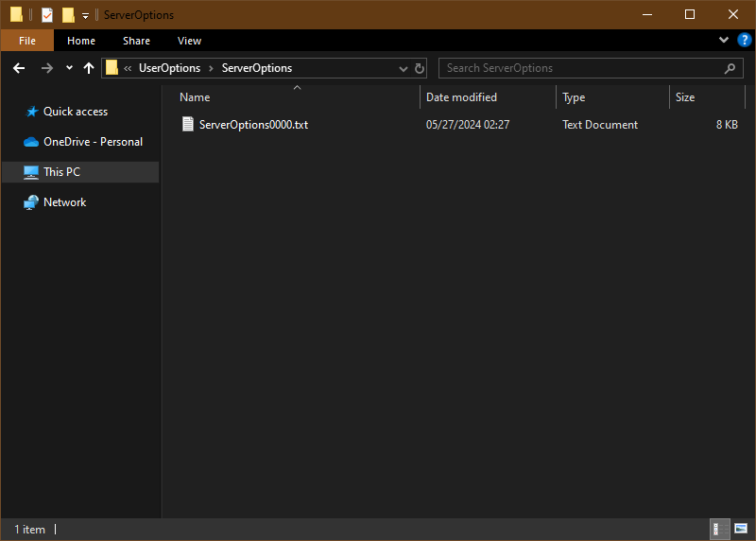756x541 pixels.
Task: Click the search magnifier icon
Action: tap(730, 68)
